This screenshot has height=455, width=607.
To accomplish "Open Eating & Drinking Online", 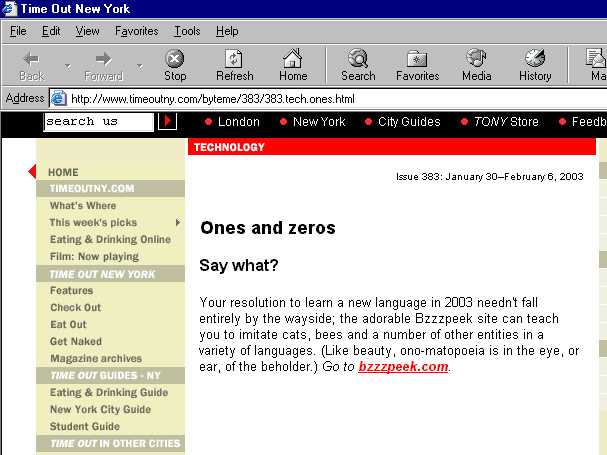I will pos(110,239).
